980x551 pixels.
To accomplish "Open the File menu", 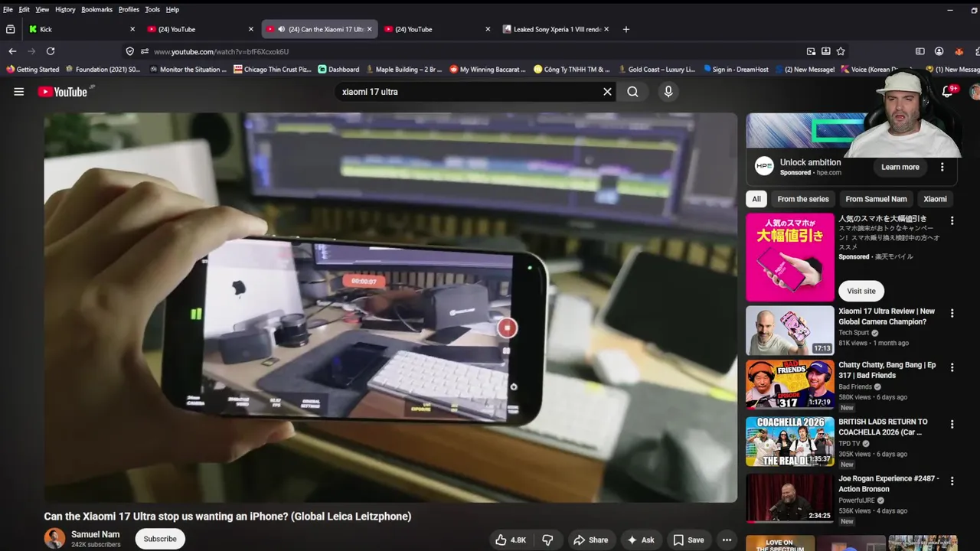I will tap(8, 9).
